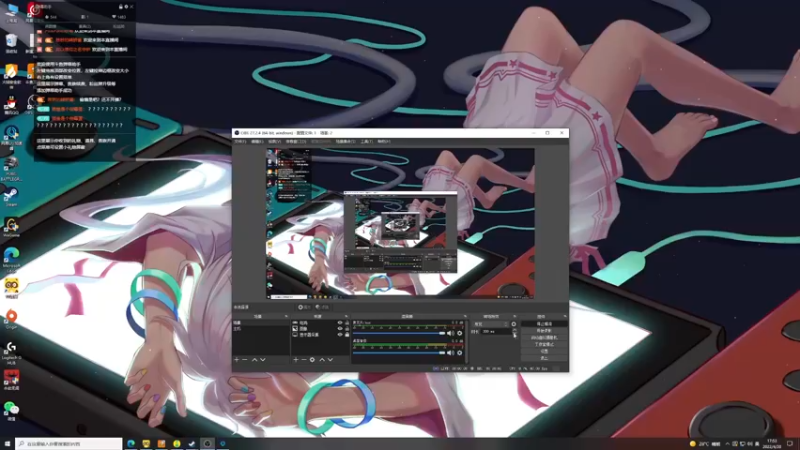
Task: Move source down in sources toolbar
Action: tap(330, 360)
